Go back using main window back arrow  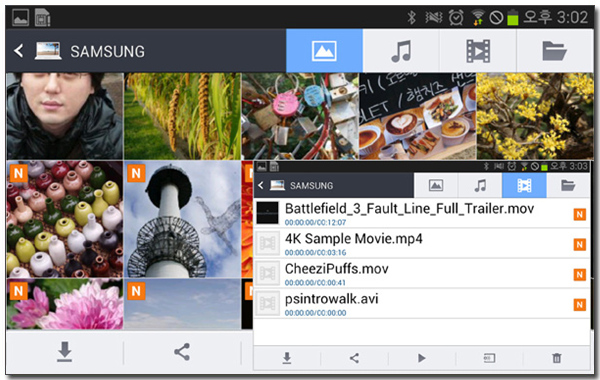point(18,51)
